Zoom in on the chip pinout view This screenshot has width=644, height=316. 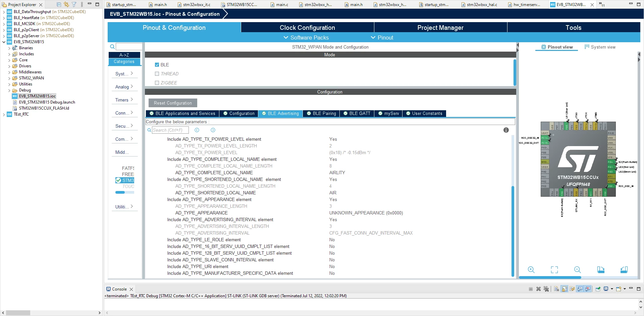point(531,270)
